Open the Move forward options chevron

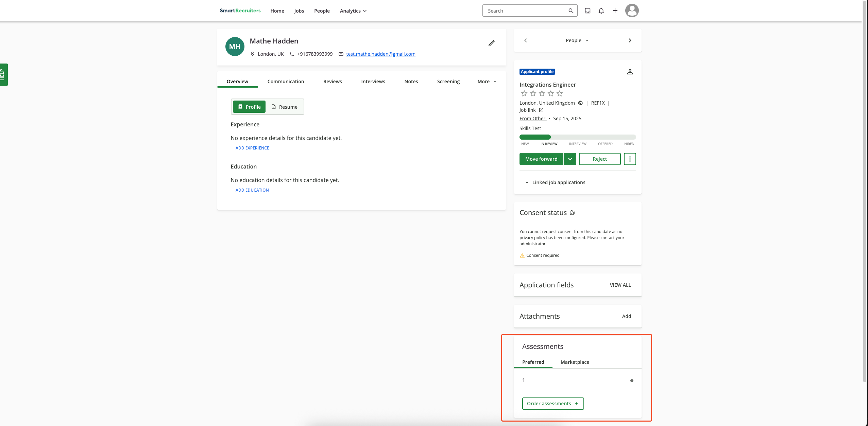click(570, 159)
